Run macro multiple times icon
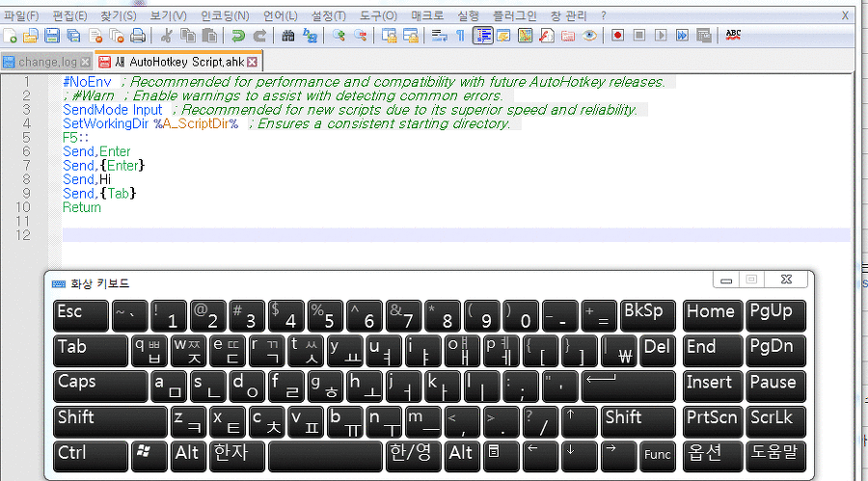This screenshot has width=868, height=481. 682,36
